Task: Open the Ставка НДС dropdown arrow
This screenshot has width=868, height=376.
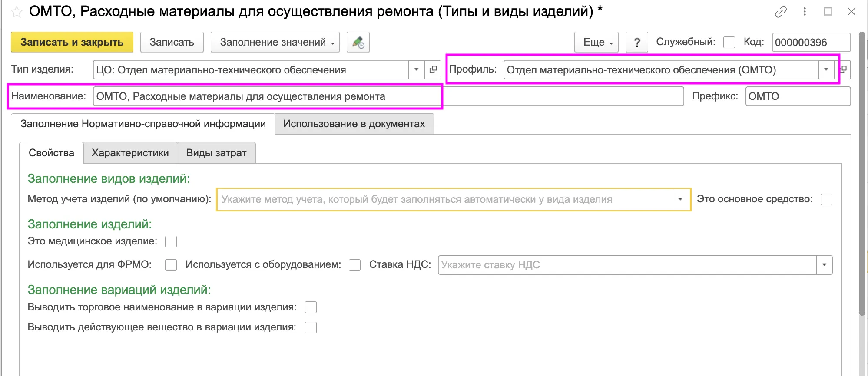Action: 824,265
